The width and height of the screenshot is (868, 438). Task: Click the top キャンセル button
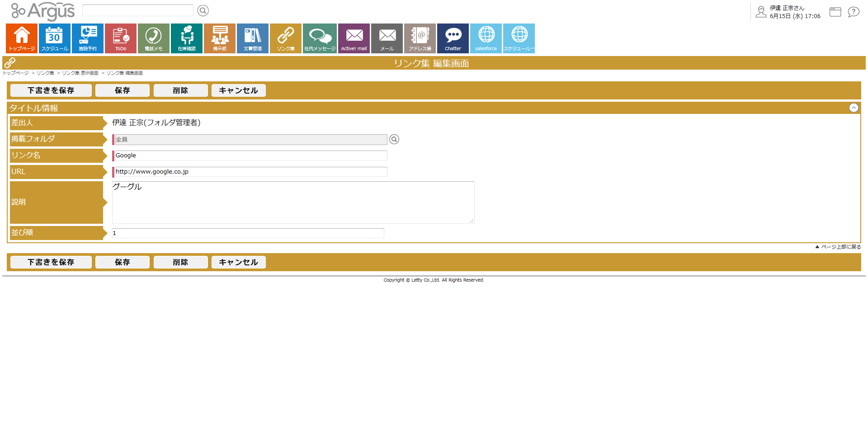coord(238,90)
